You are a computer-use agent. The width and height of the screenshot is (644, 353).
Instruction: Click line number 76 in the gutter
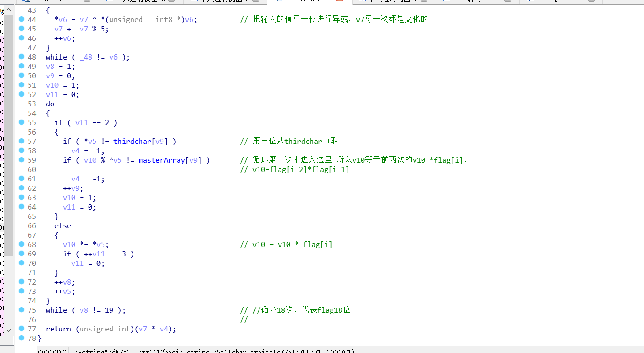click(31, 319)
